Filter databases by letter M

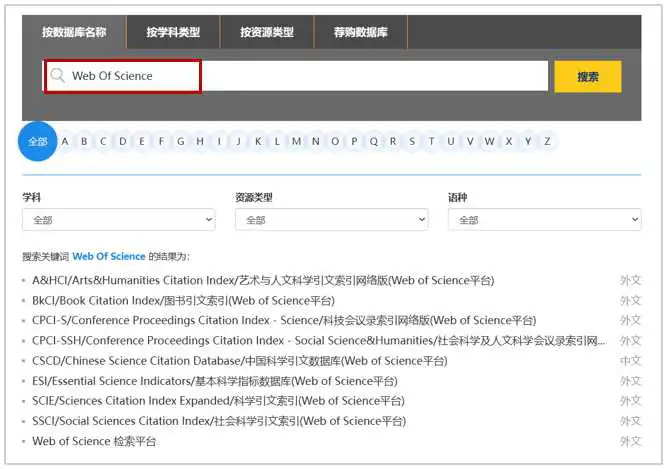(x=296, y=142)
